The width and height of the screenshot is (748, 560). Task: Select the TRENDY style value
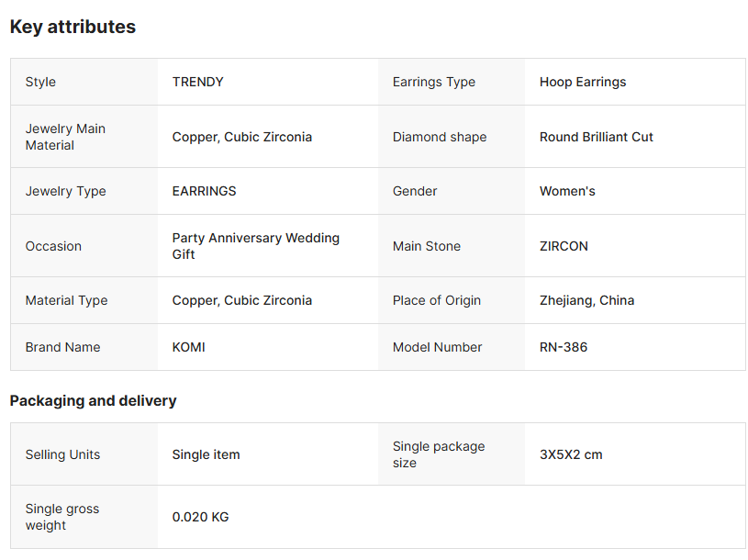tap(197, 82)
